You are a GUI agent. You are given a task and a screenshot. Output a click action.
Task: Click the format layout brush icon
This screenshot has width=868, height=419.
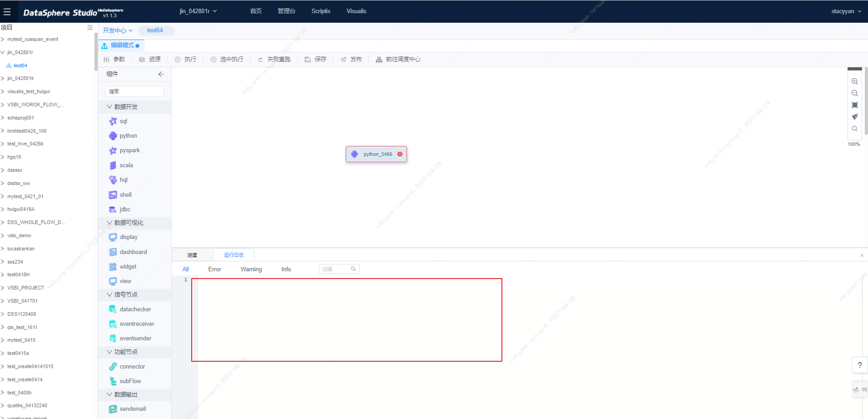click(x=855, y=117)
